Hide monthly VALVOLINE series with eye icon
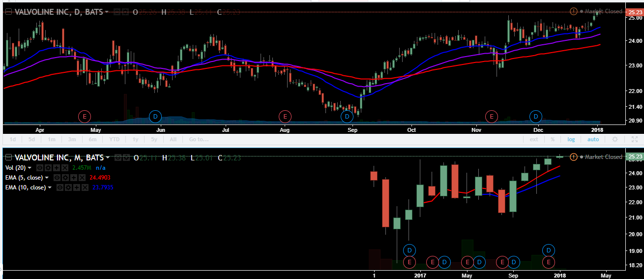Screen dimensions: 644x279 tap(117, 157)
